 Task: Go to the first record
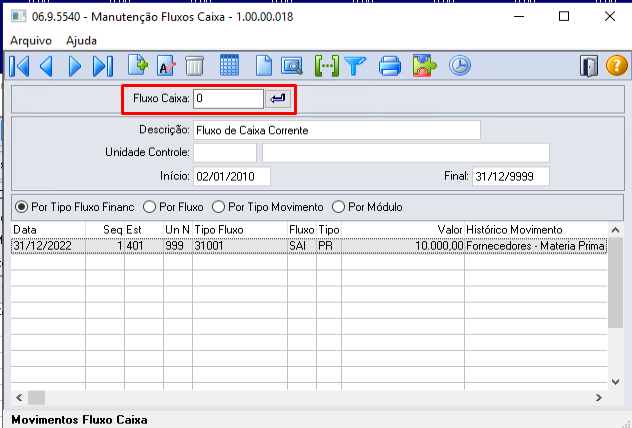click(x=19, y=66)
